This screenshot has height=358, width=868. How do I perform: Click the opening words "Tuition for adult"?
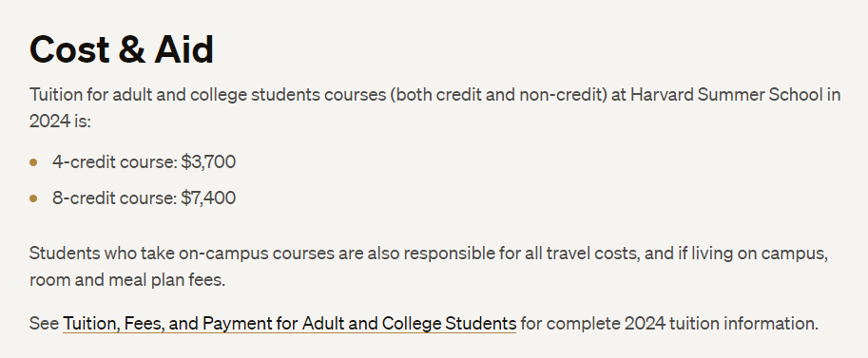[97, 95]
